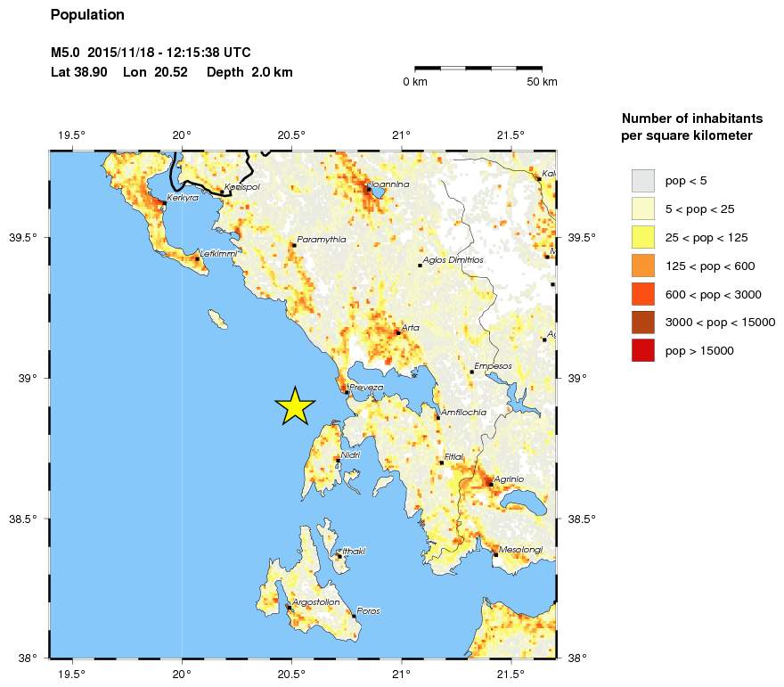This screenshot has width=784, height=687.
Task: Click the Paramythia city label
Action: pos(320,240)
